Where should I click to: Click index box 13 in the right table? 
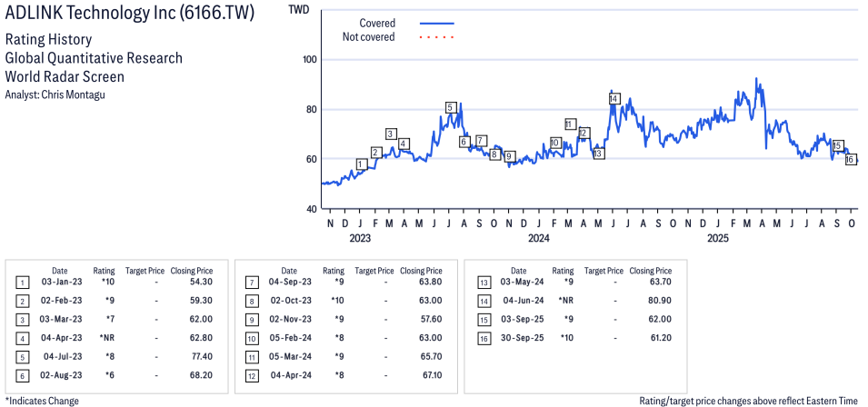(x=481, y=283)
